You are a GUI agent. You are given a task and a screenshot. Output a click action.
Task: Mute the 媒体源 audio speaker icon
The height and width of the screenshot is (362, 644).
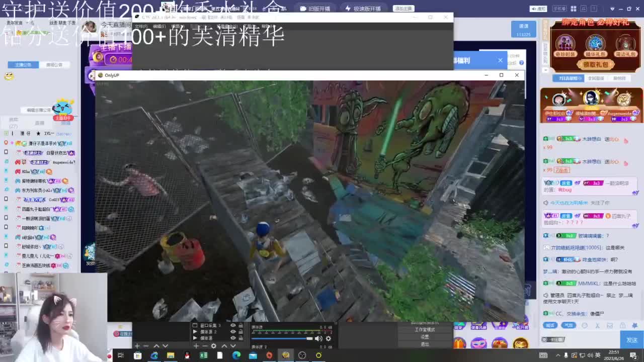(x=318, y=338)
